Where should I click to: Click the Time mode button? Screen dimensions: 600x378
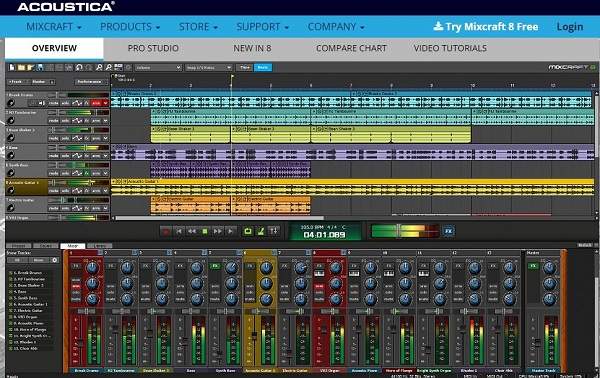pyautogui.click(x=244, y=68)
